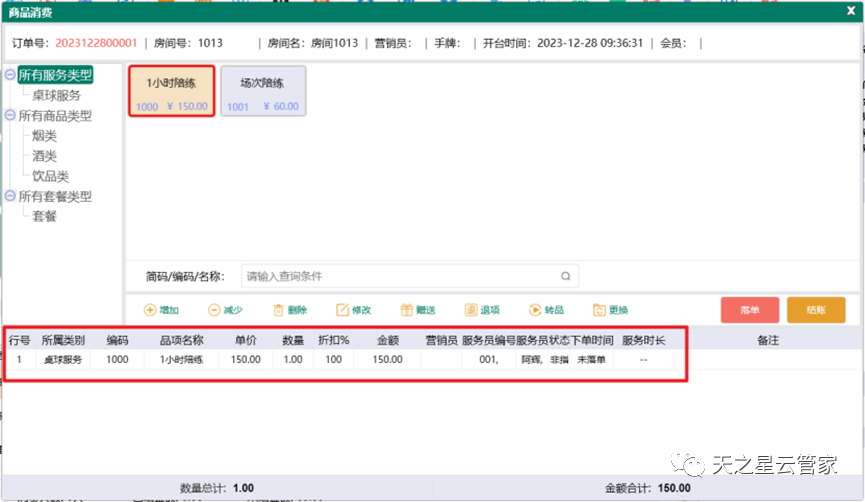Select 桌球服务 in the category tree
The height and width of the screenshot is (502, 865).
point(56,95)
